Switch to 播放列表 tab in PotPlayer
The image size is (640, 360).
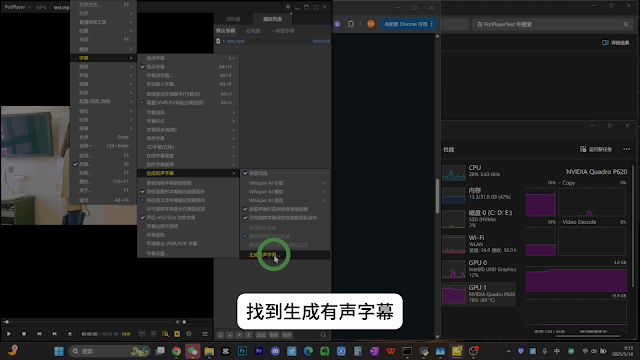point(272,19)
